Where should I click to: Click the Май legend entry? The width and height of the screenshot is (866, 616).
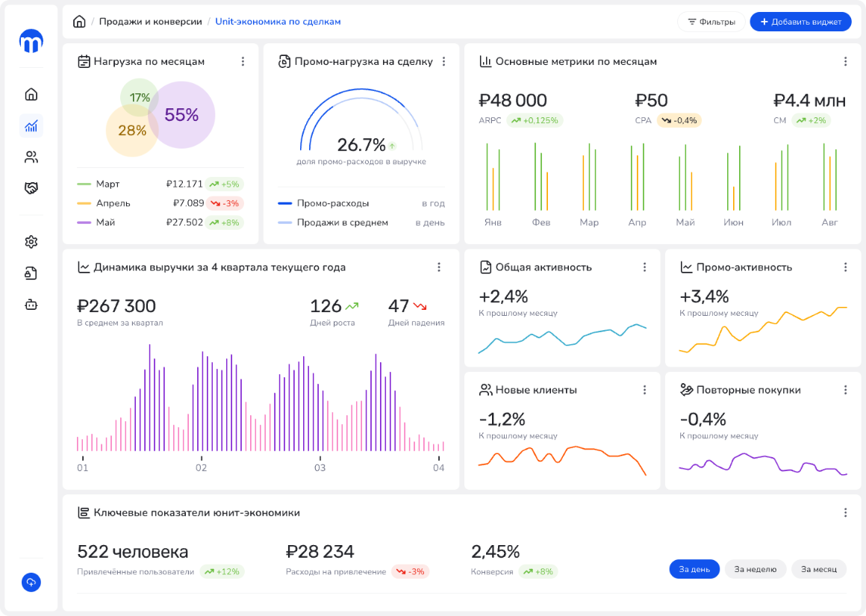point(96,223)
